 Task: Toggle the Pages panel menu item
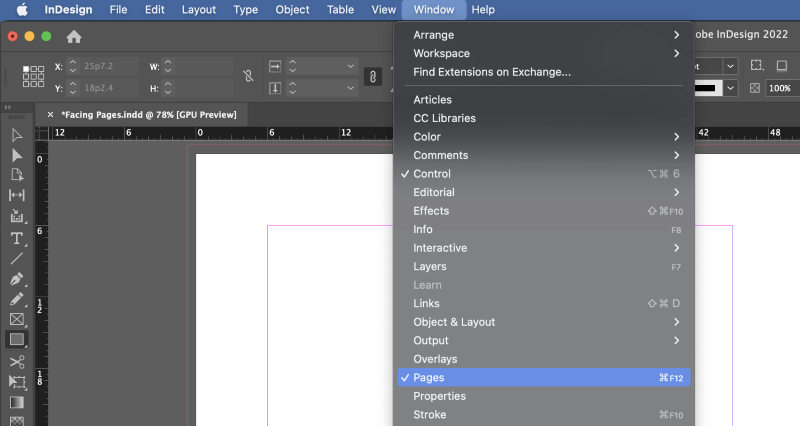[544, 378]
